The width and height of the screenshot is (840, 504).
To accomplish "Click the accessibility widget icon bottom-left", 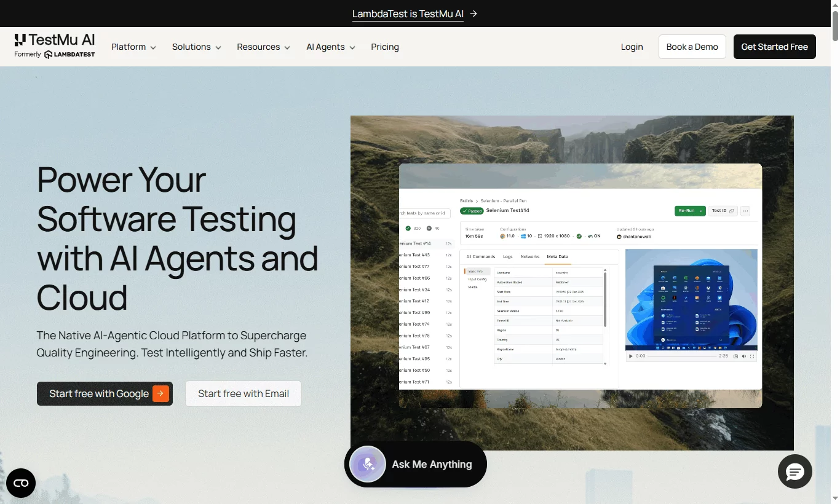I will (21, 483).
